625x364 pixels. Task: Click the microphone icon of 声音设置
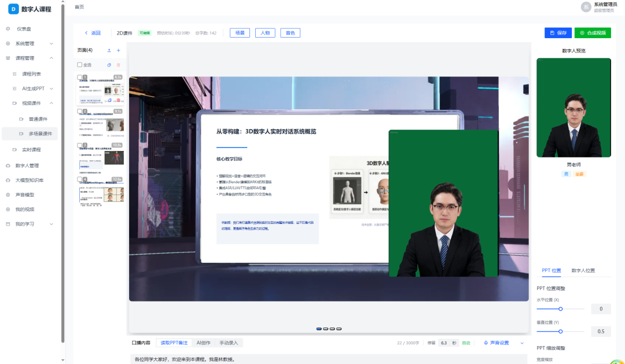pos(486,343)
